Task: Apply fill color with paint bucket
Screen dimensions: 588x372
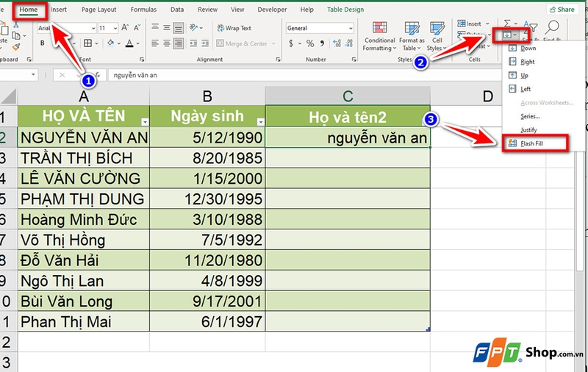Action: 111,43
